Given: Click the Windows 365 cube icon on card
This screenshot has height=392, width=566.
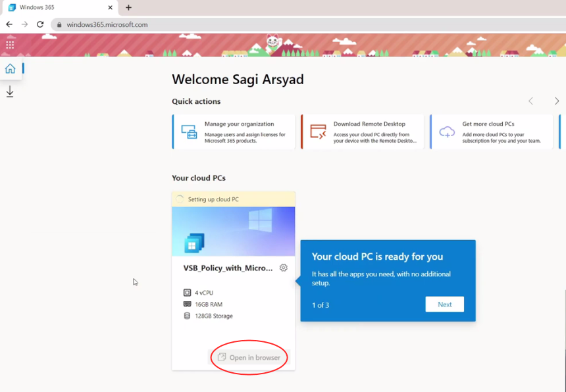Looking at the screenshot, I should (x=194, y=243).
